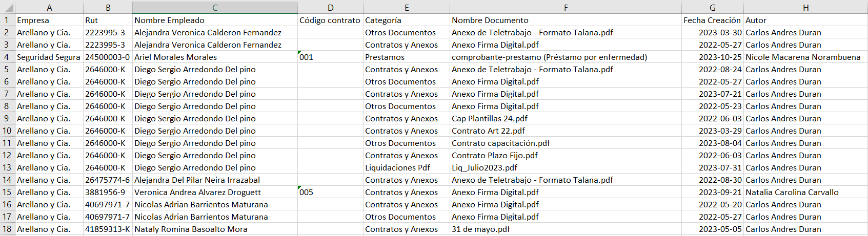The height and width of the screenshot is (236, 868).
Task: Click cell containing 001 contract code
Action: [x=330, y=57]
